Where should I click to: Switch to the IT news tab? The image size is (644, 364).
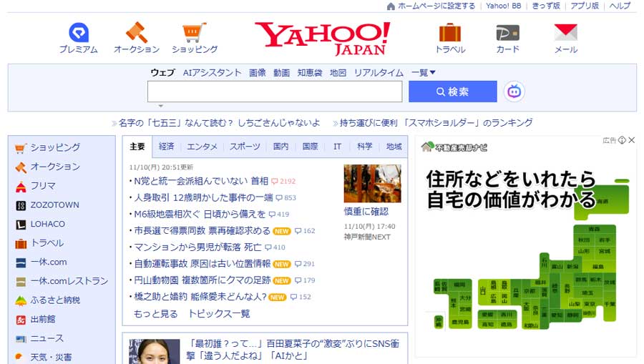point(337,147)
